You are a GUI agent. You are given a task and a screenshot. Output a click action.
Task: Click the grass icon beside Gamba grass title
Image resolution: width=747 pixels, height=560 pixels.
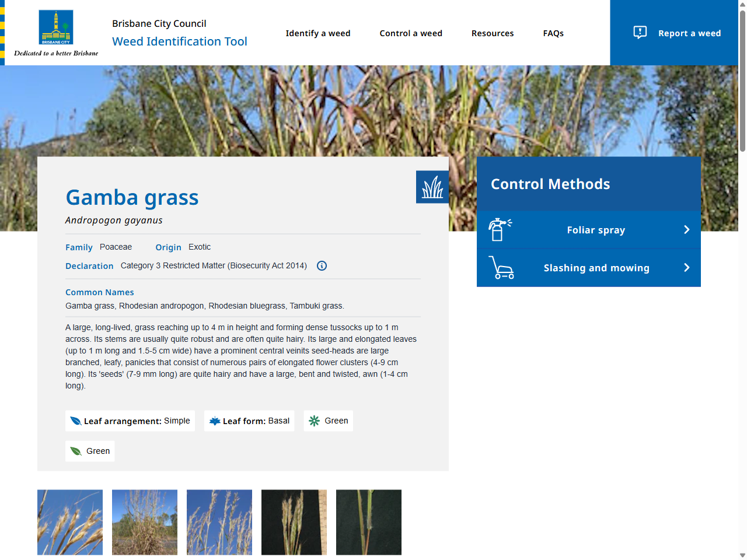click(x=432, y=187)
